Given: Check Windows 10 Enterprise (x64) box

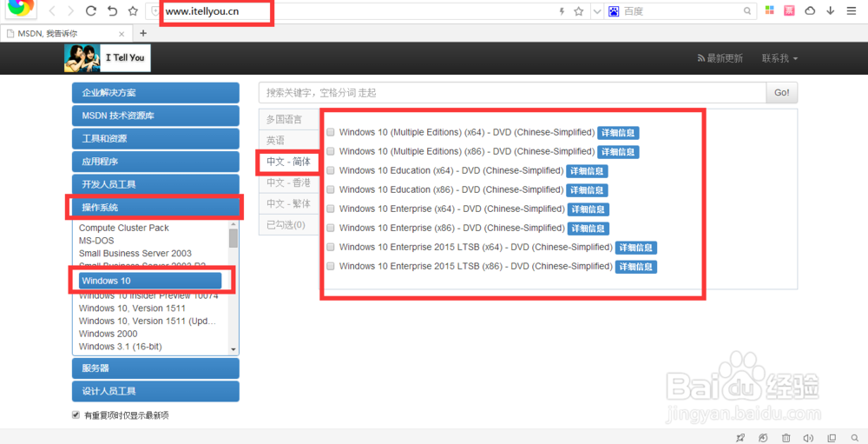Looking at the screenshot, I should (331, 209).
